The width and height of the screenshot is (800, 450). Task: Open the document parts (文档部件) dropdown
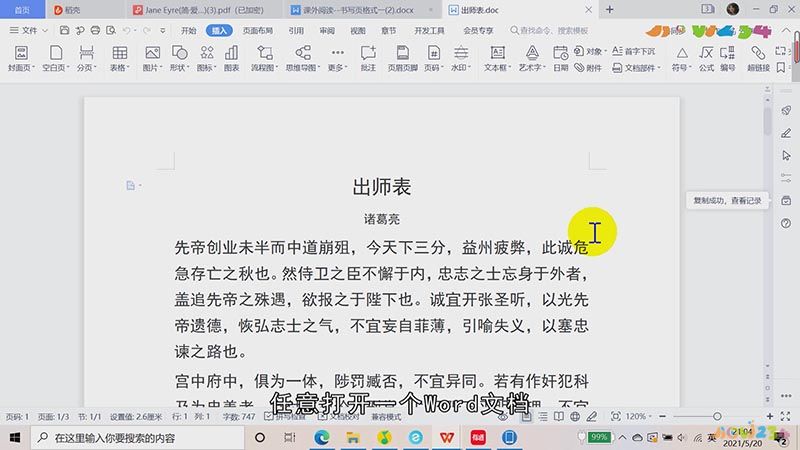tap(636, 67)
